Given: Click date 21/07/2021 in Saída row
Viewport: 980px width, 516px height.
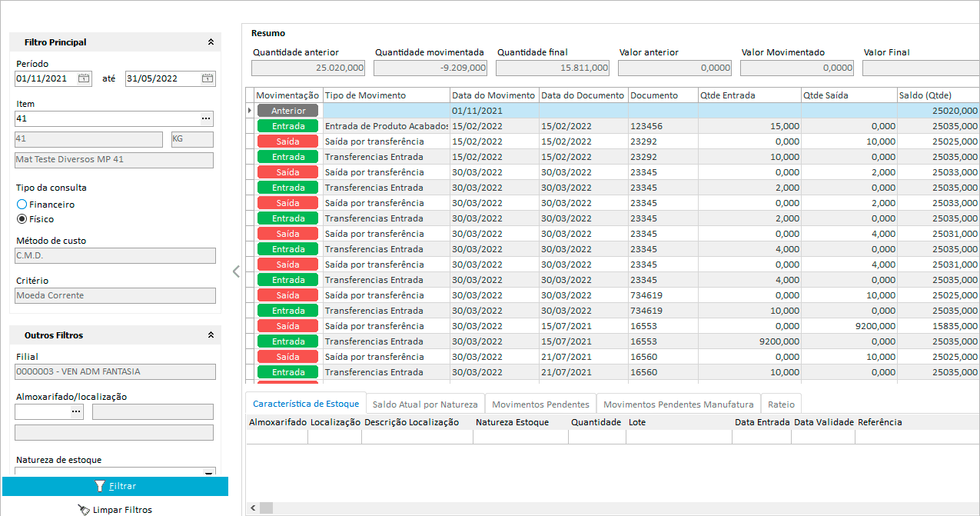Looking at the screenshot, I should [x=583, y=357].
